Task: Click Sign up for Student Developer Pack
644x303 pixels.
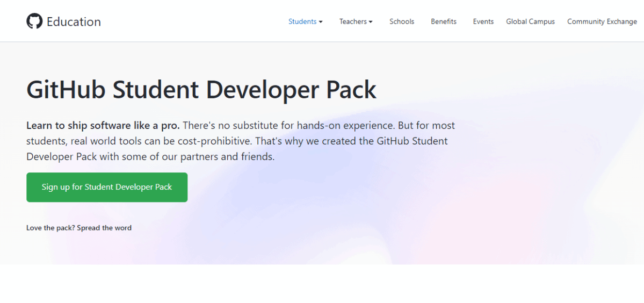Action: (107, 187)
